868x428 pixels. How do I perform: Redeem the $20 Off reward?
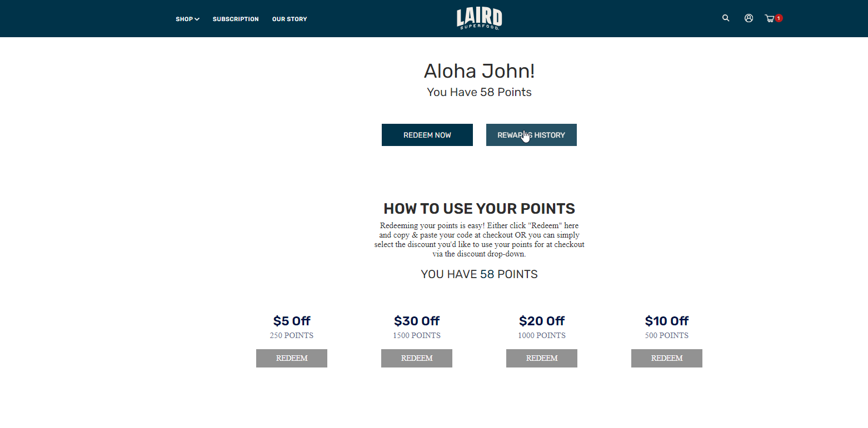point(542,358)
